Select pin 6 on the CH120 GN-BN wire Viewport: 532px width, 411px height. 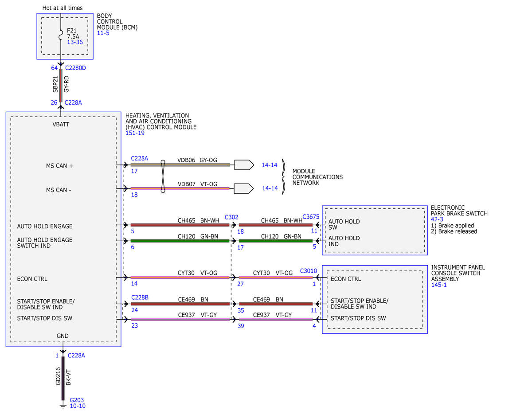tap(133, 247)
